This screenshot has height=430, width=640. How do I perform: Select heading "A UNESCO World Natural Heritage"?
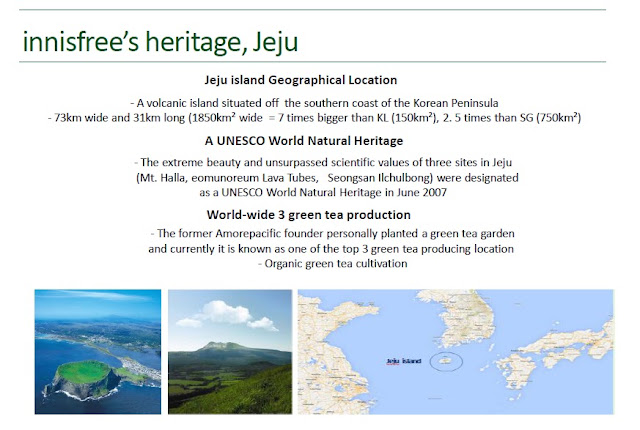tap(304, 141)
